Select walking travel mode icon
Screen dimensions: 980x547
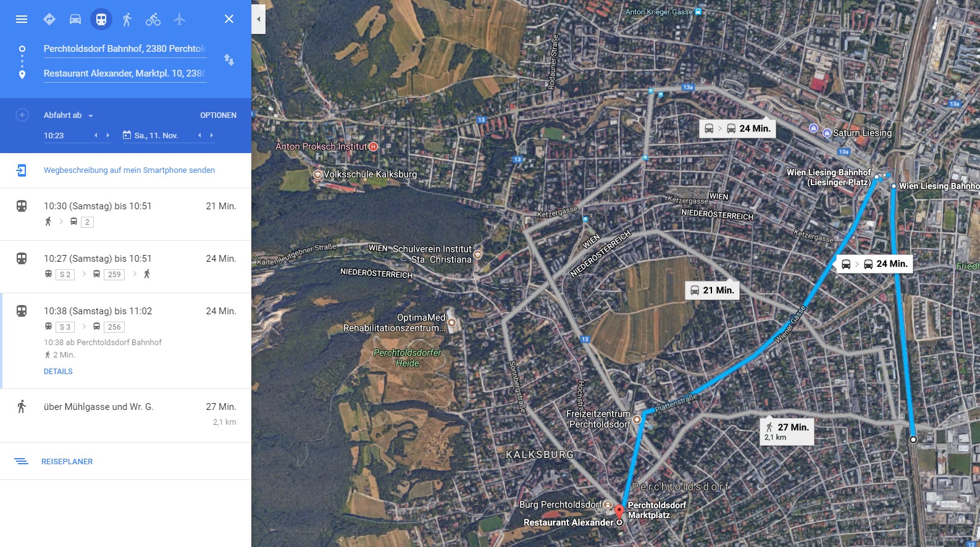[127, 19]
